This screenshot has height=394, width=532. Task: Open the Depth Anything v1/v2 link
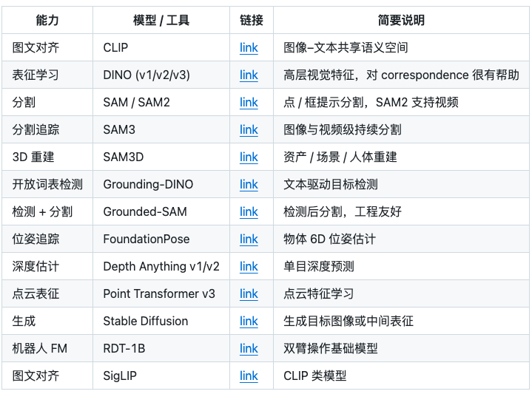[x=249, y=267]
